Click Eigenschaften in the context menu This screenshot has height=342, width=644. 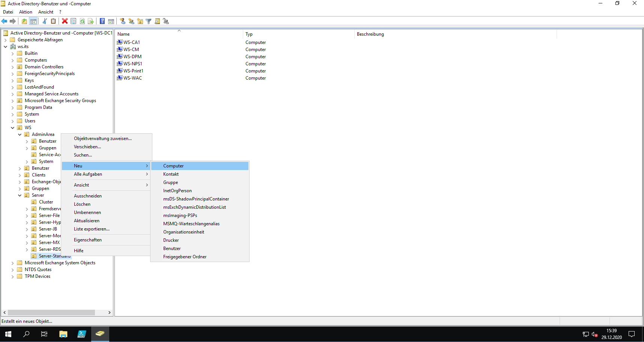click(106, 240)
